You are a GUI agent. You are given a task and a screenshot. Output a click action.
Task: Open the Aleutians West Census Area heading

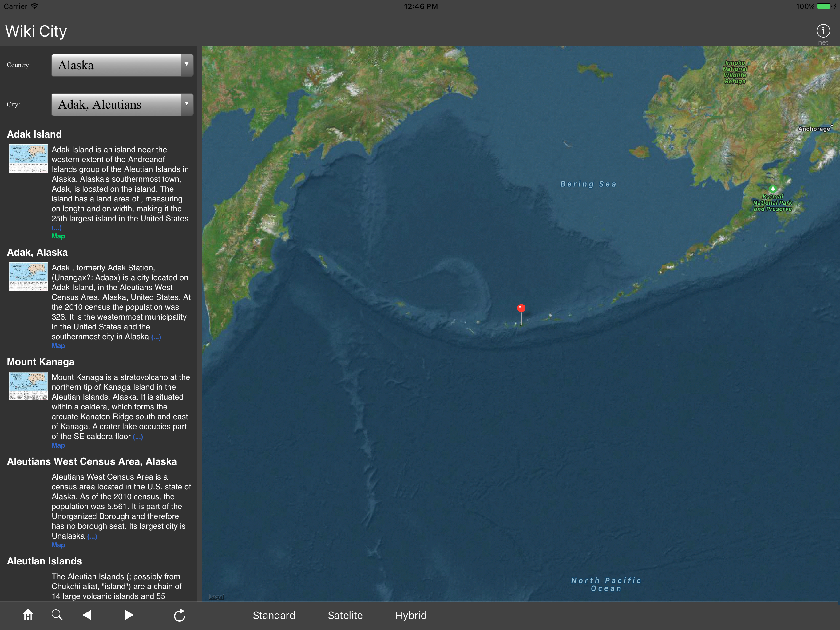tap(92, 461)
